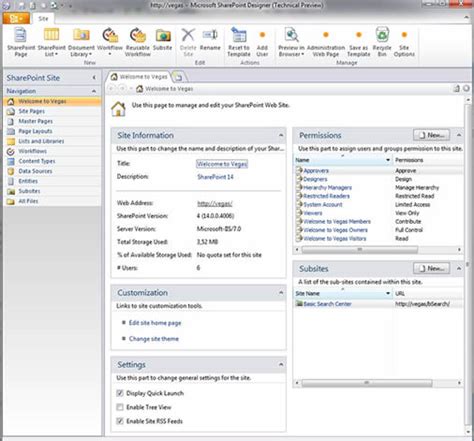Open the SharePoint List ribbon button

click(51, 42)
